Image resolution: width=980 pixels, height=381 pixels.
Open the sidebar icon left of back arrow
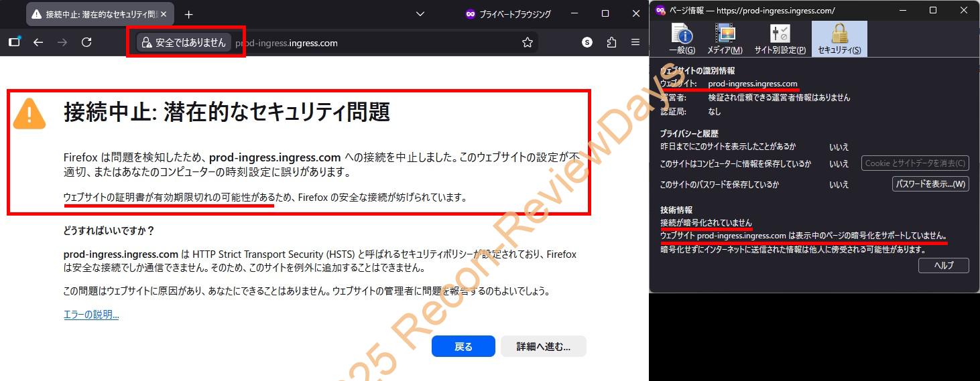point(14,42)
